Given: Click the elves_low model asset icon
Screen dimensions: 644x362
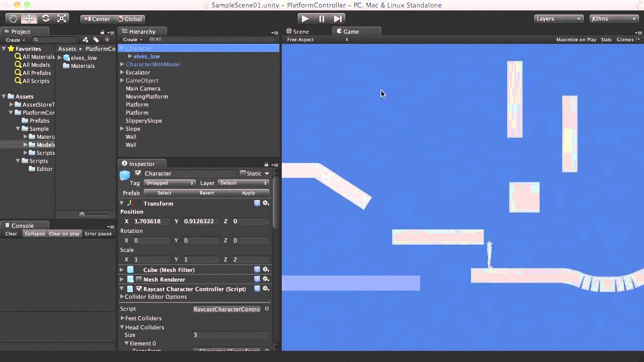Looking at the screenshot, I should [x=66, y=57].
